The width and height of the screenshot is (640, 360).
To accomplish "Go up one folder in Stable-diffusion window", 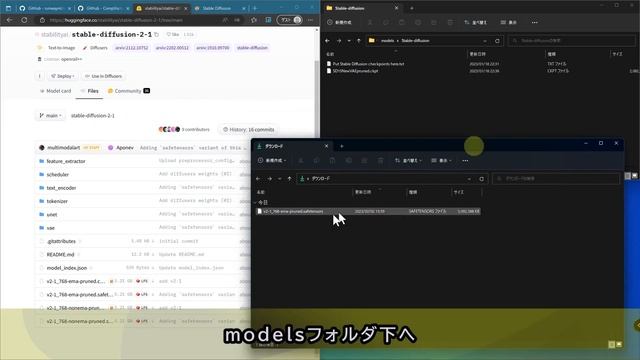I will pos(359,40).
